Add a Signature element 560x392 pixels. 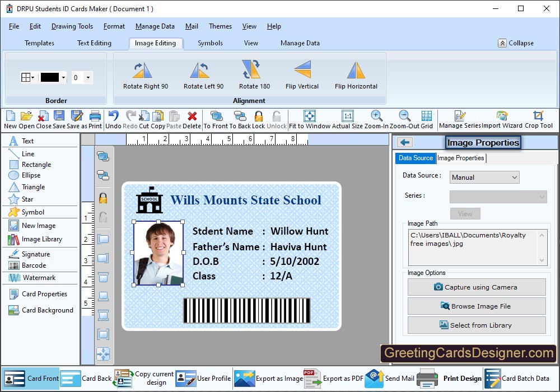[x=29, y=254]
